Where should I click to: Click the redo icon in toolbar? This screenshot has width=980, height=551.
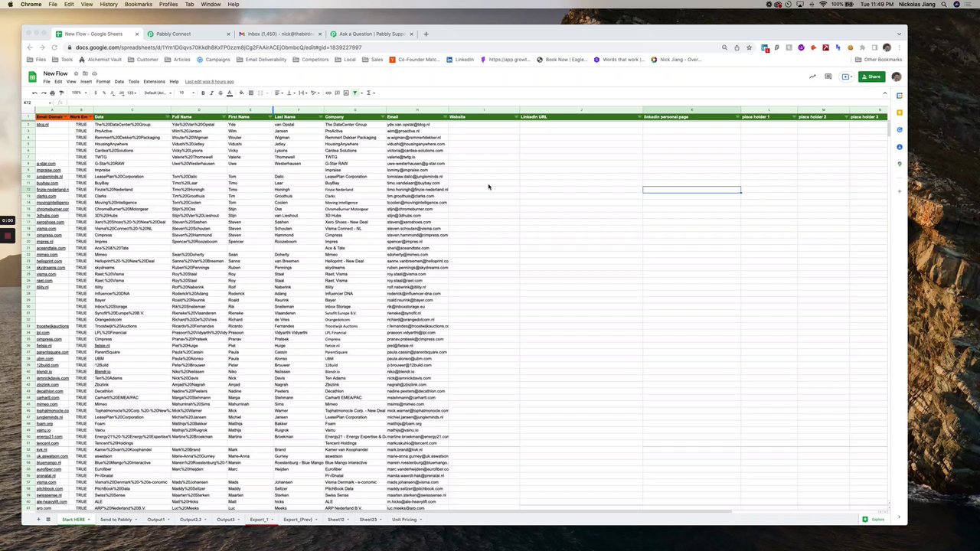[44, 93]
